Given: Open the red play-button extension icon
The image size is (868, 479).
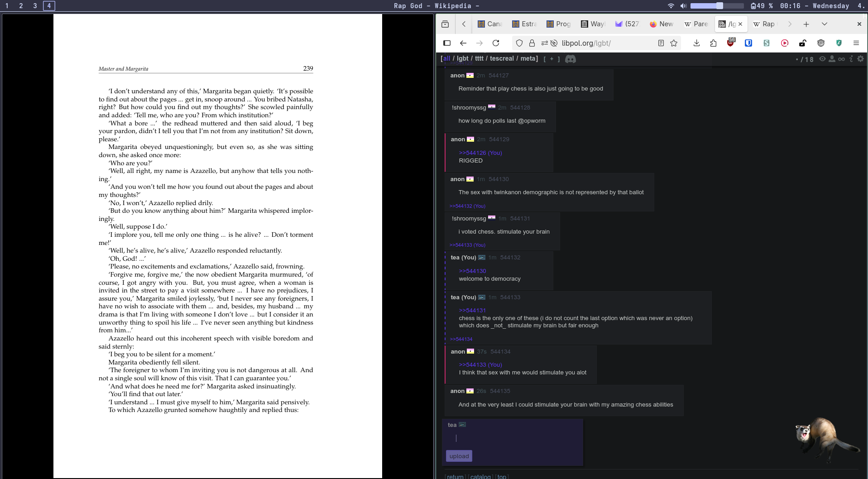Looking at the screenshot, I should (x=785, y=43).
